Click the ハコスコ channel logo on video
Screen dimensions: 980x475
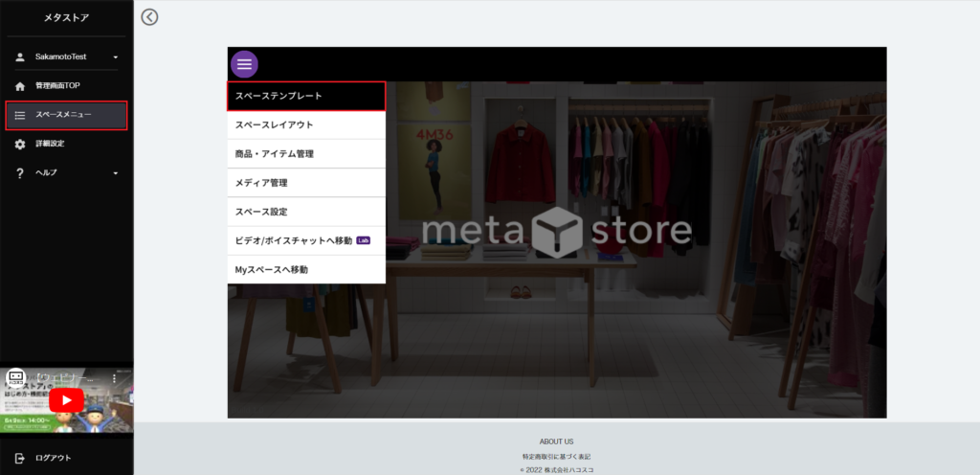point(15,377)
